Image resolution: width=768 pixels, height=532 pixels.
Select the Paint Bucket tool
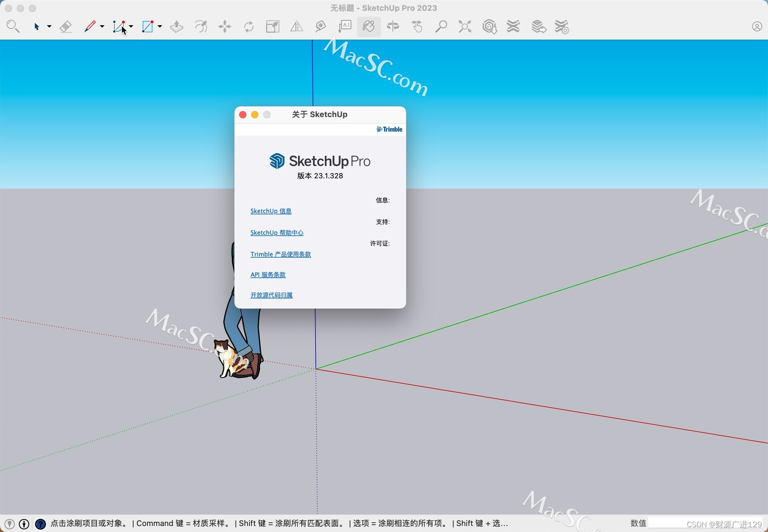coord(369,27)
